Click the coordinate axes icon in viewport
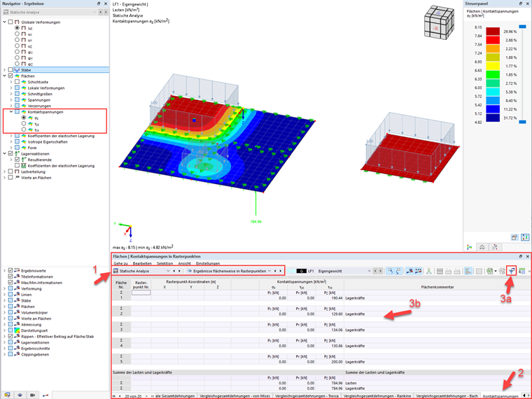The height and width of the screenshot is (399, 532). point(126,231)
